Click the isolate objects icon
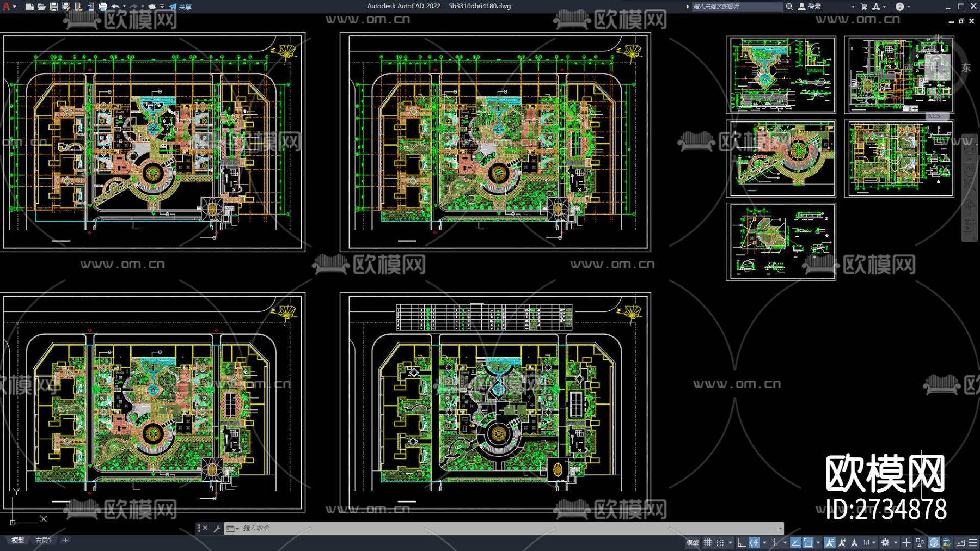980x551 pixels. 920,542
